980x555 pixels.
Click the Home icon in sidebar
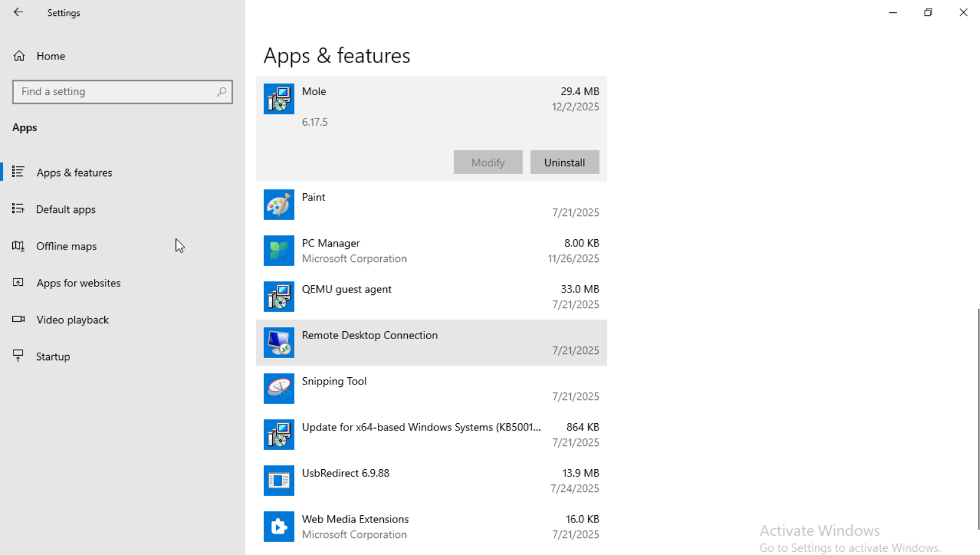tap(20, 56)
